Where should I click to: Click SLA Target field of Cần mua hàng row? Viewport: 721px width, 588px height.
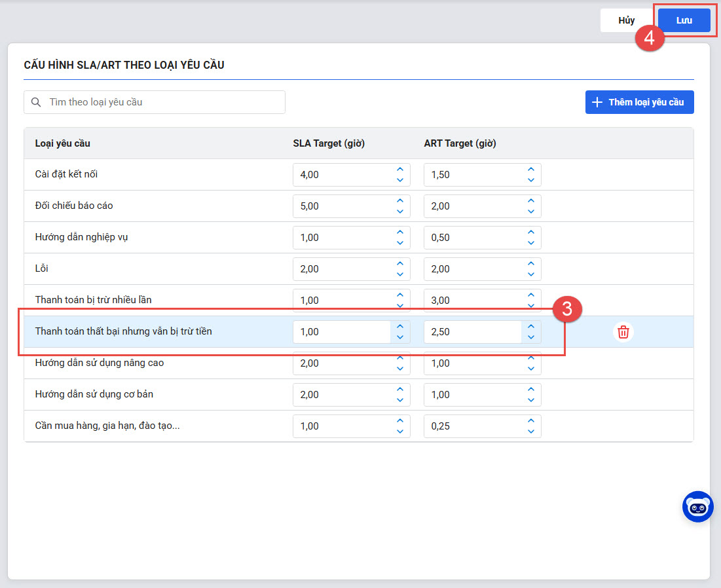(x=341, y=426)
